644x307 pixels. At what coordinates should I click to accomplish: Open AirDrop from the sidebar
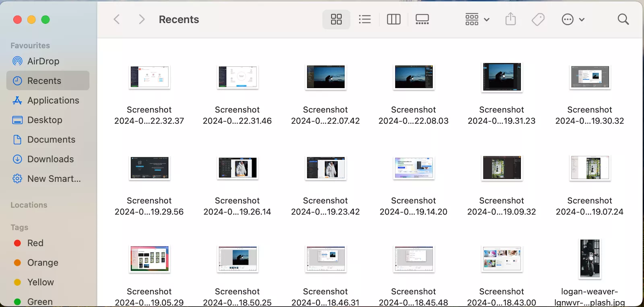(x=43, y=61)
